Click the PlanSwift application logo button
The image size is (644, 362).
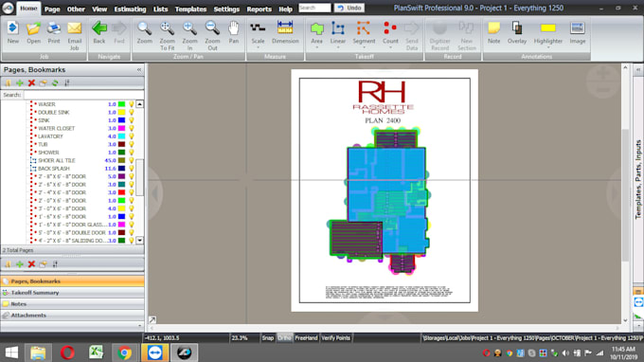coord(8,8)
